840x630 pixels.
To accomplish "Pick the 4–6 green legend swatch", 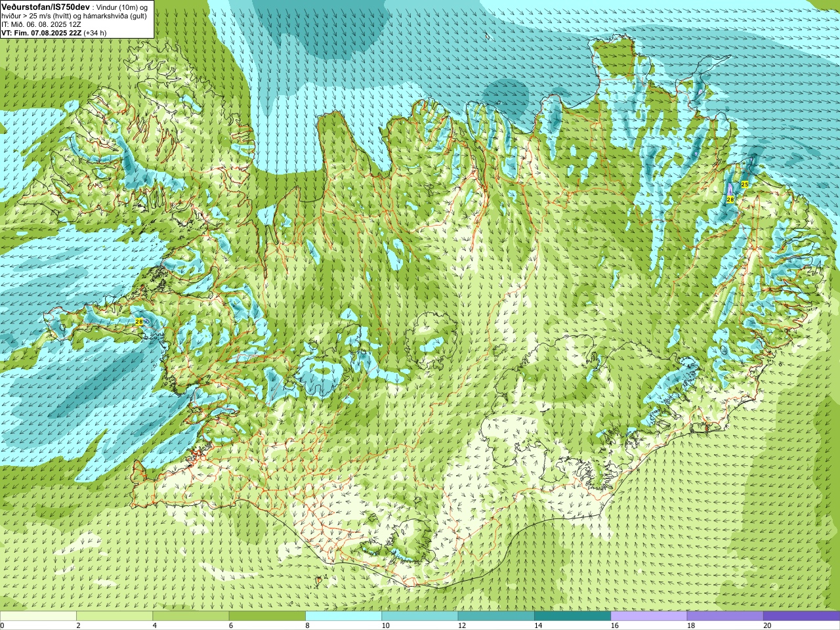I will pos(191,616).
